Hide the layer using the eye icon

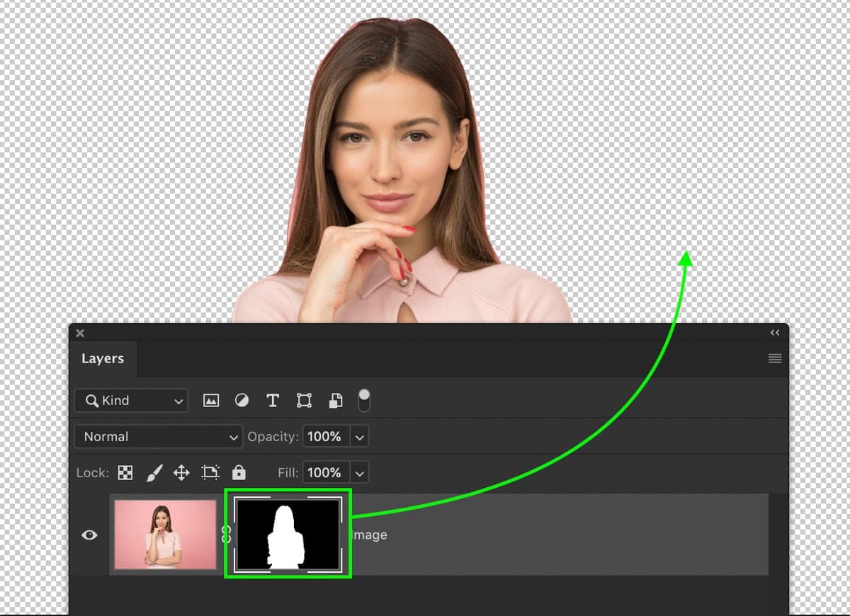coord(89,535)
